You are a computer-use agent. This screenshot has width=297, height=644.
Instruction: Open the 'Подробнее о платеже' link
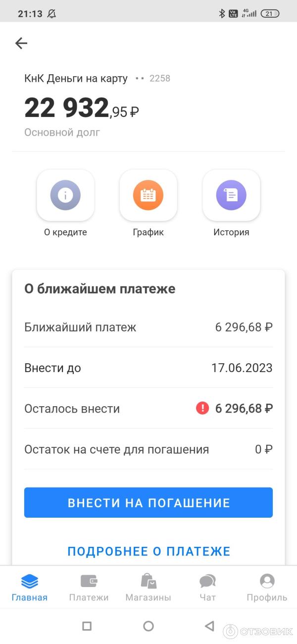click(x=148, y=551)
